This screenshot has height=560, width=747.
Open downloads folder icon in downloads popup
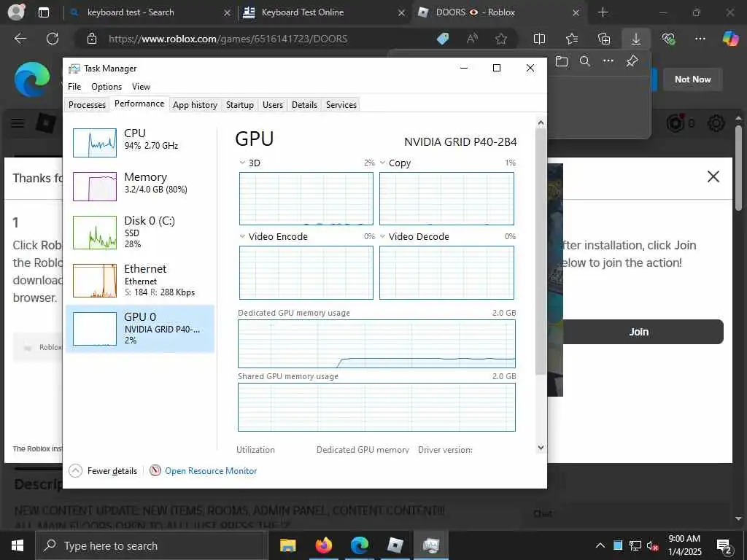pos(562,61)
